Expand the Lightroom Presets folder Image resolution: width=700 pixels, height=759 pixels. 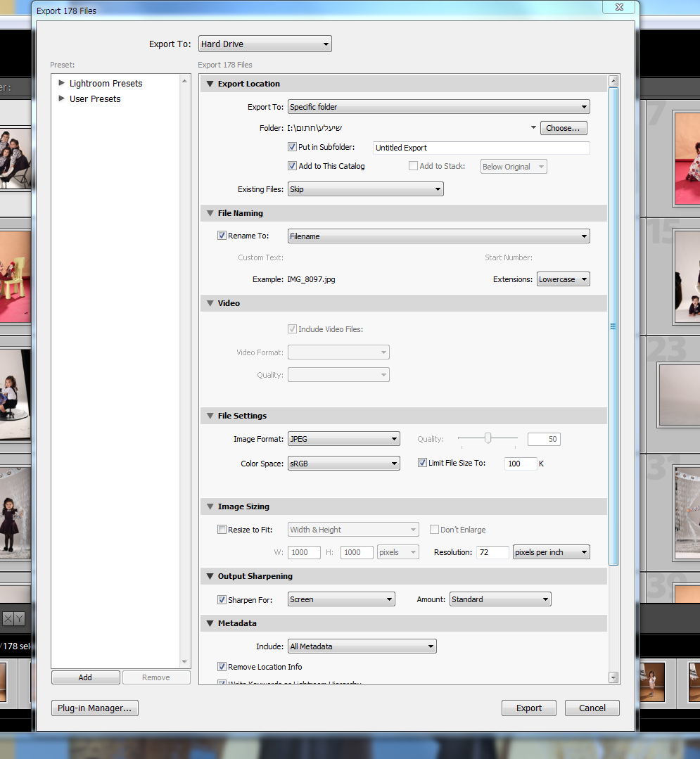[61, 83]
